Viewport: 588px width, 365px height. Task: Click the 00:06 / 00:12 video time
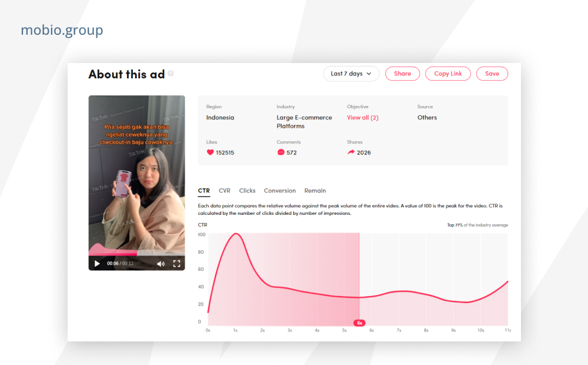click(x=120, y=264)
